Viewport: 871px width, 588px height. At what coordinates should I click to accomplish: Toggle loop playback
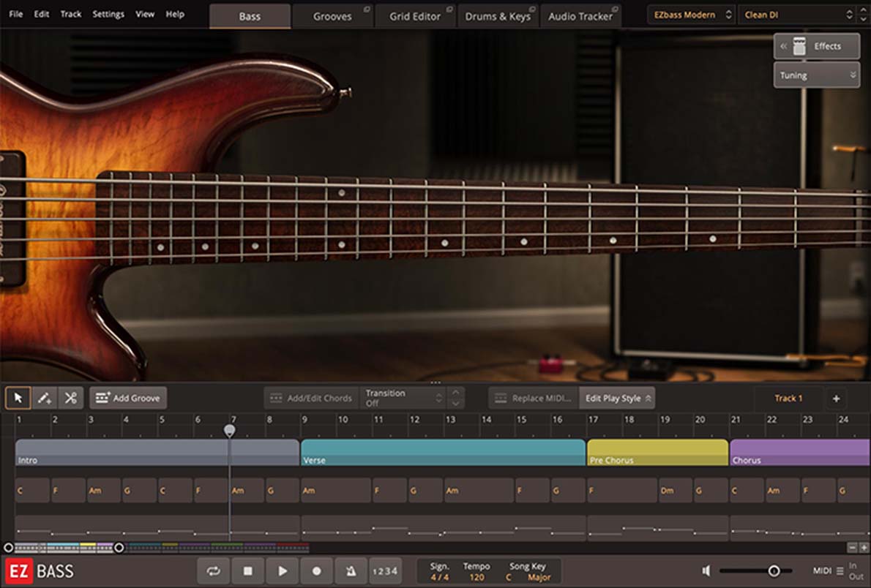point(213,571)
